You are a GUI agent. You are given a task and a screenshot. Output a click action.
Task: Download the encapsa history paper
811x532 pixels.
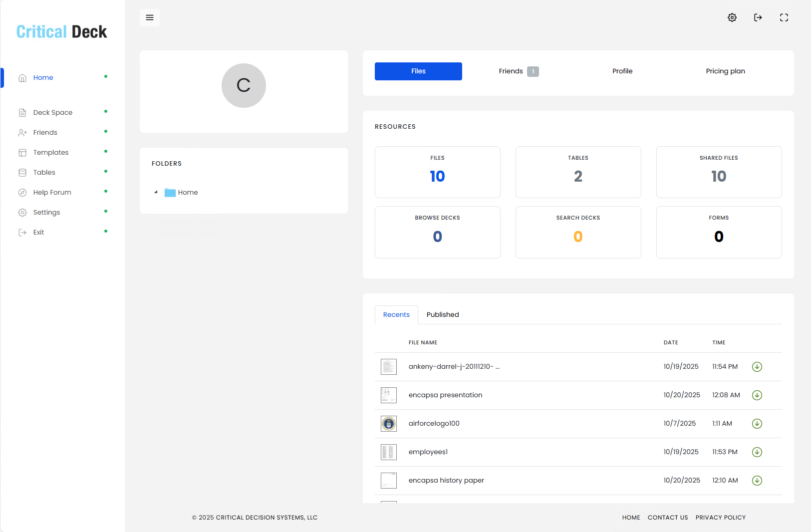tap(757, 481)
